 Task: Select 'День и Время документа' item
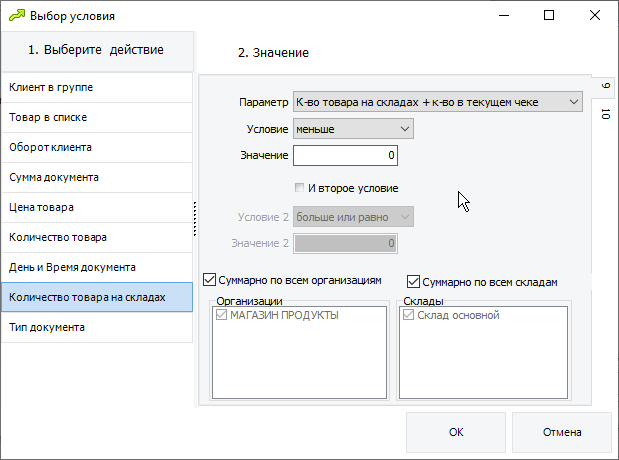(x=97, y=267)
